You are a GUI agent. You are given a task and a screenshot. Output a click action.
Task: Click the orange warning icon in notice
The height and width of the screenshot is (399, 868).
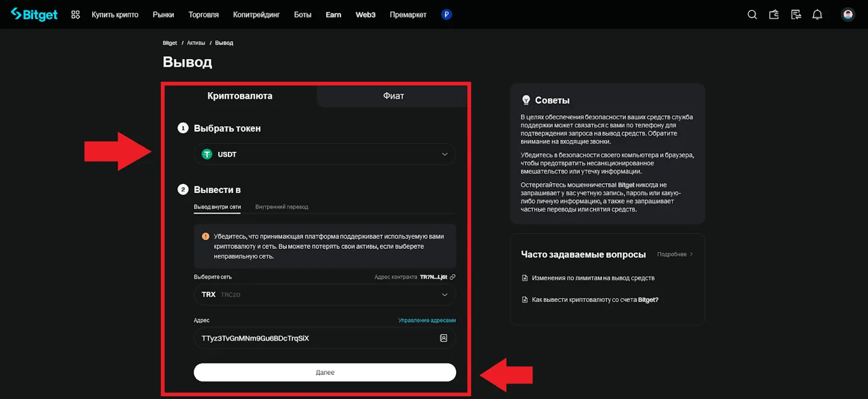(x=206, y=236)
